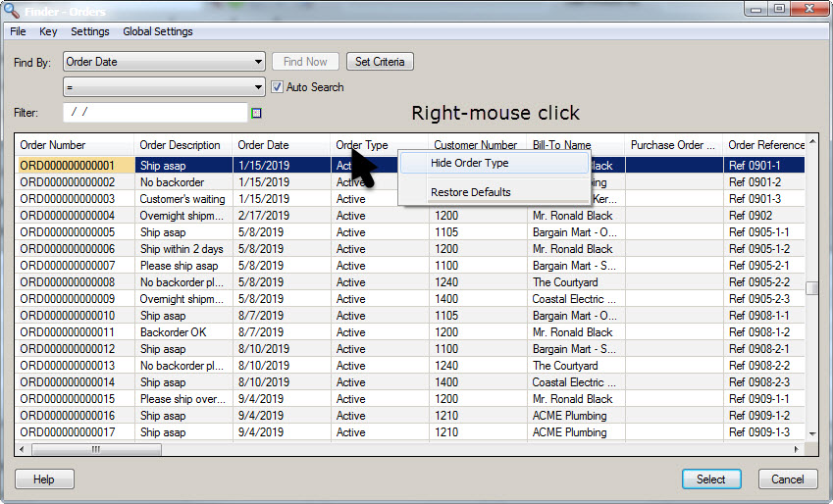
Task: Click description 'Backorder OK'
Action: coord(174,332)
